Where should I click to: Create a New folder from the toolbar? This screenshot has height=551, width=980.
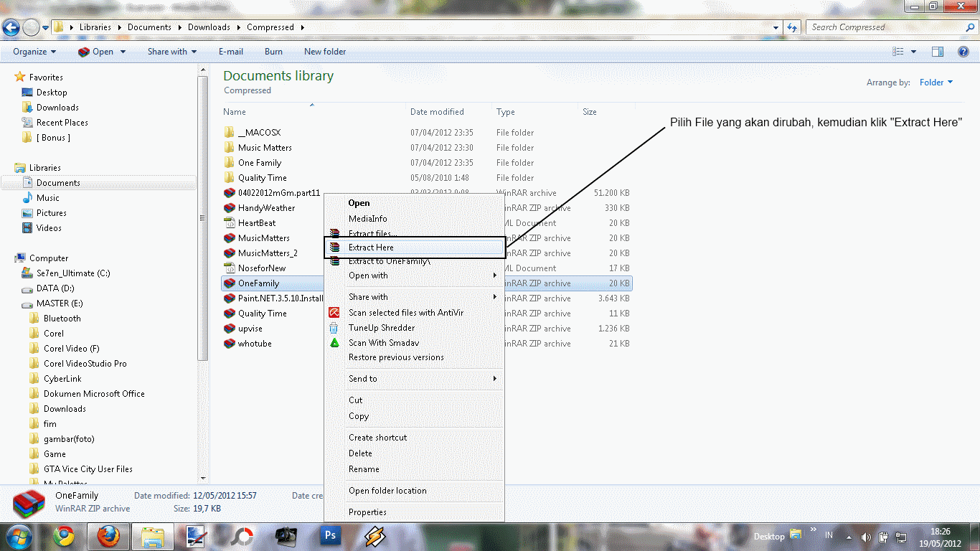pos(325,52)
